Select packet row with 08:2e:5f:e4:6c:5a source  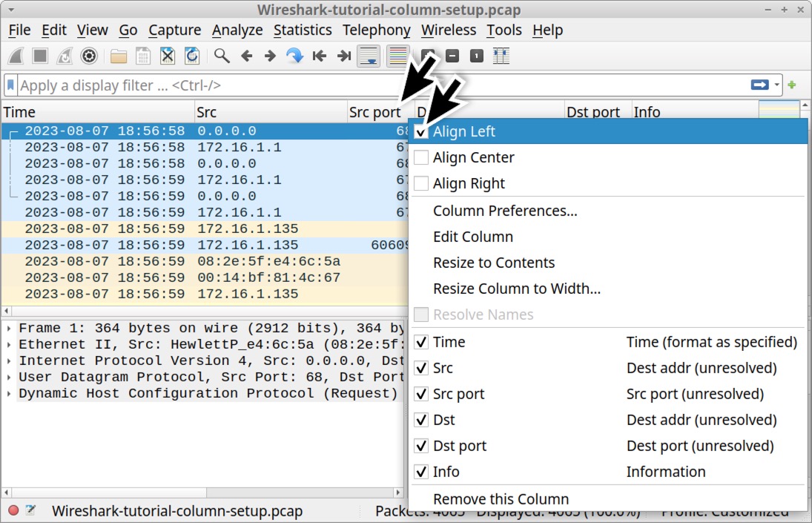205,261
